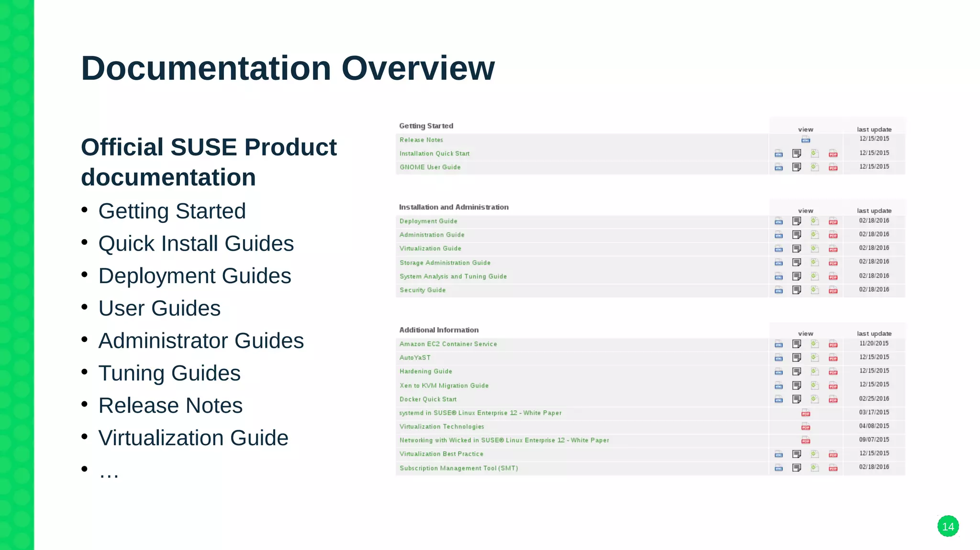
Task: Click the 02/25/2016 date cell
Action: pos(874,398)
